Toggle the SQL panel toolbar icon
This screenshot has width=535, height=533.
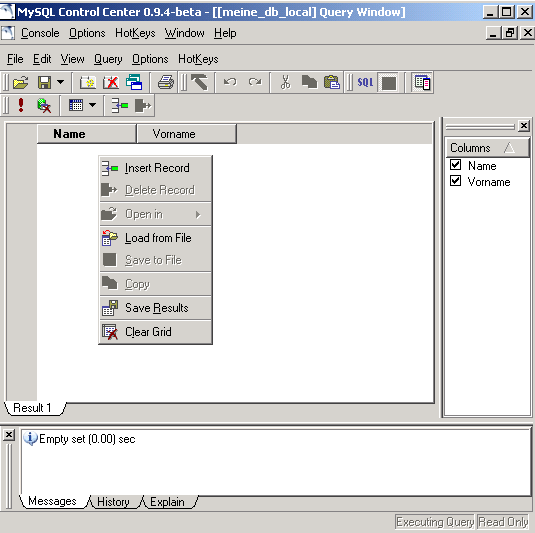(365, 83)
